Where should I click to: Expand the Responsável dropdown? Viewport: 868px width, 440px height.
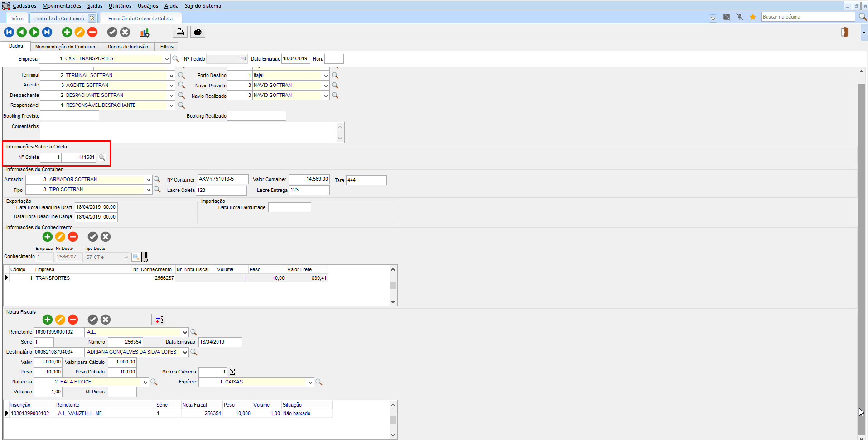tap(171, 105)
